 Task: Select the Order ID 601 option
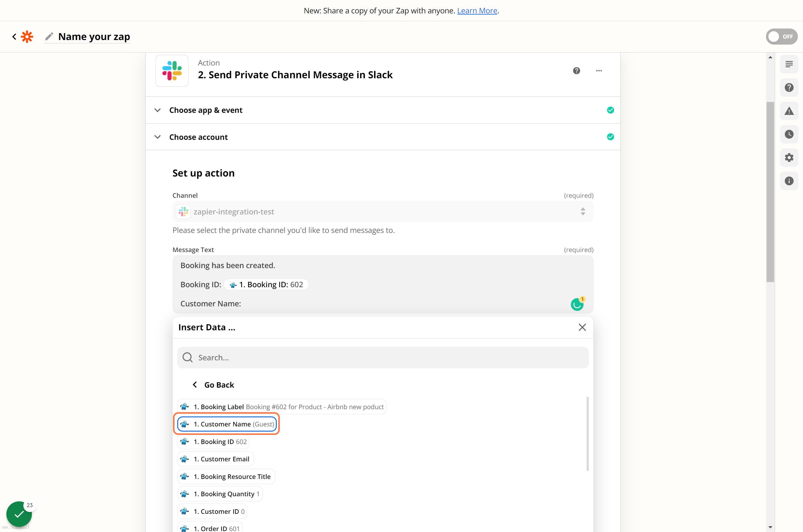click(x=210, y=527)
